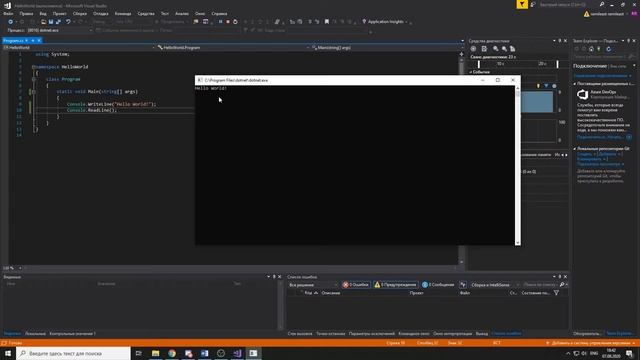
Task: Click the Save file toolbar icon
Action: click(x=51, y=22)
